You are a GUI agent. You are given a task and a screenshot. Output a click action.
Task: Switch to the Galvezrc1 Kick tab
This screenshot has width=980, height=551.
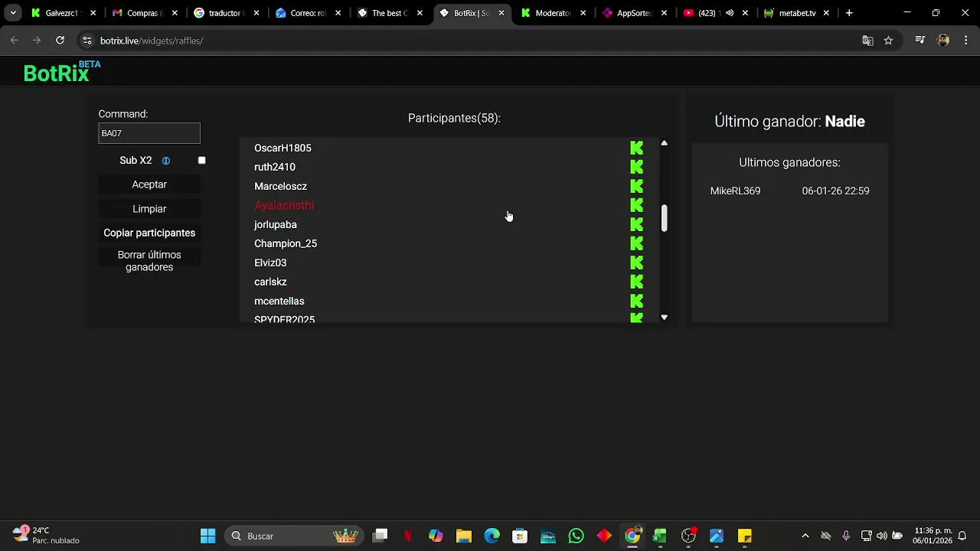tap(64, 13)
